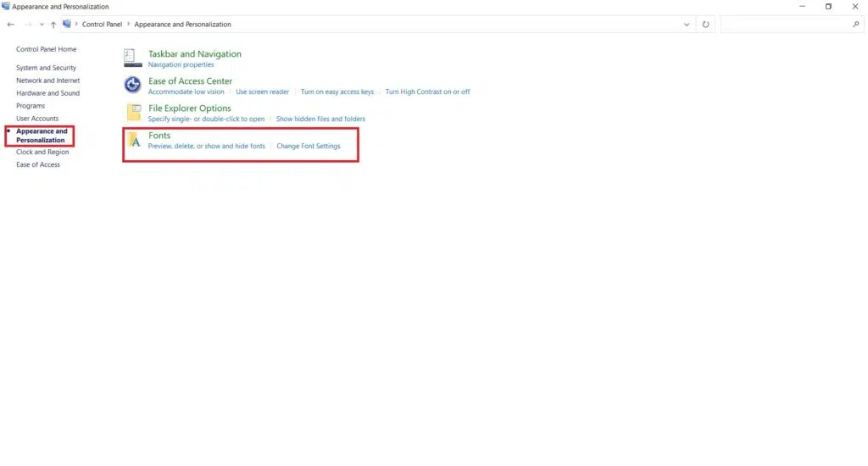The height and width of the screenshot is (466, 868).
Task: Open the Fonts heading link
Action: (x=159, y=136)
